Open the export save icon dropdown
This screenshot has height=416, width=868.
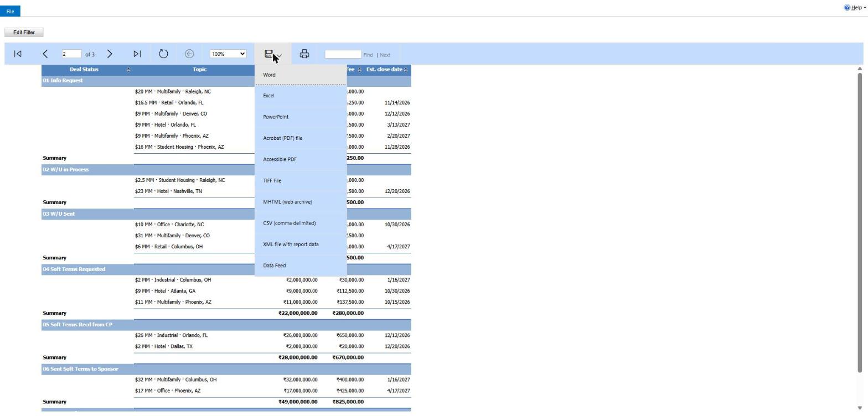[x=273, y=54]
